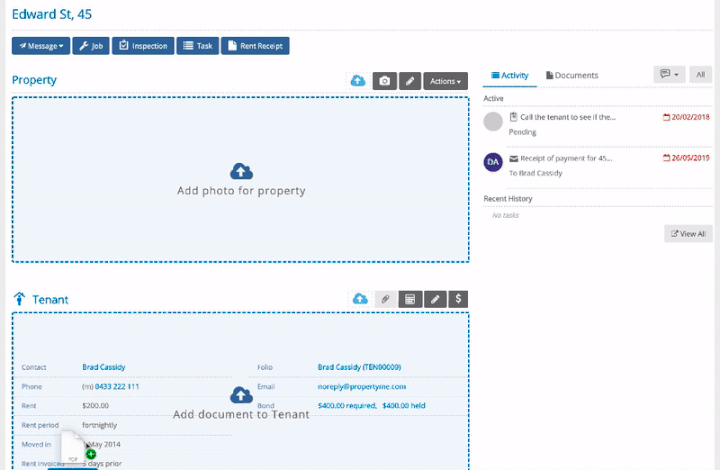Click the dollar sign icon in Tenant toolbar
Image resolution: width=720 pixels, height=470 pixels.
coord(458,299)
